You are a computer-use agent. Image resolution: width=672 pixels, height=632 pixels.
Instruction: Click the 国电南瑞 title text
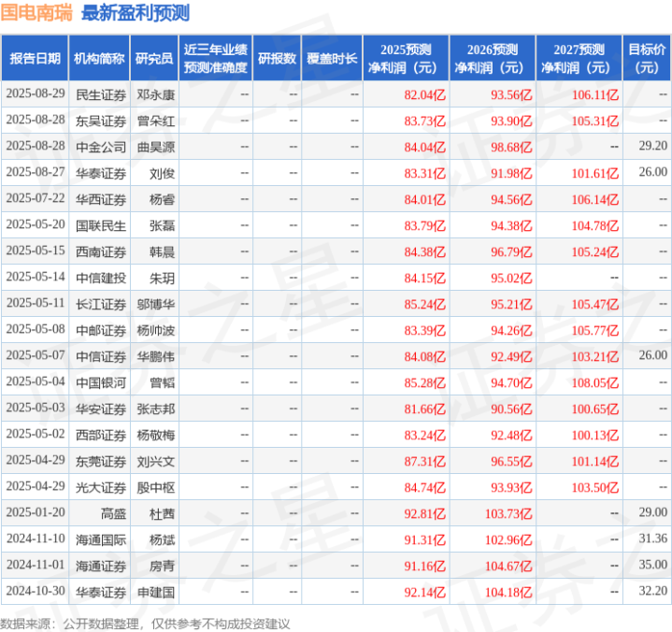(x=36, y=13)
